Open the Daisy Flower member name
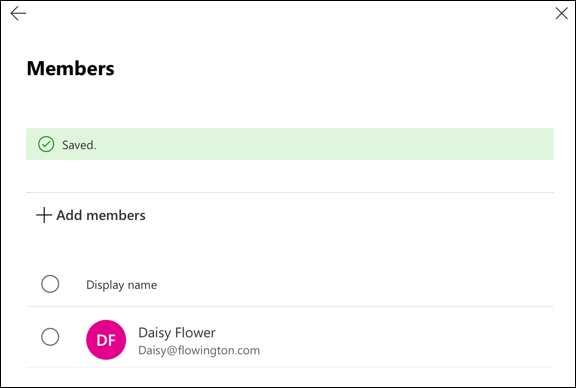This screenshot has height=388, width=576. coord(177,333)
